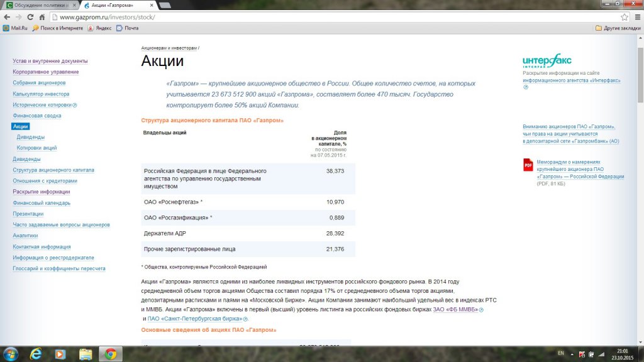Screen dimensions: 644x362
Task: Click the scrollbar down arrow
Action: (x=640, y=343)
